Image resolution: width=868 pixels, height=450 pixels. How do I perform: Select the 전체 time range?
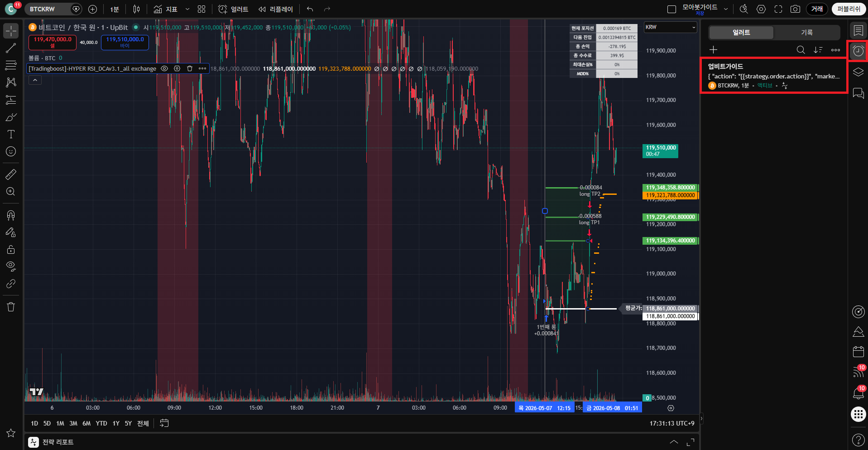[143, 423]
